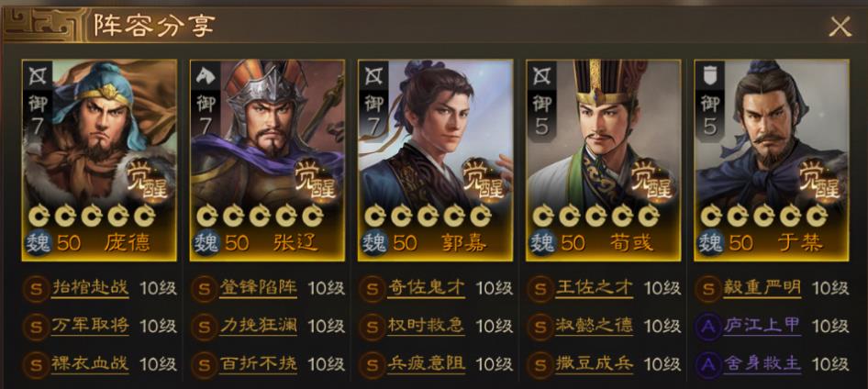
Task: View the 王佐之才 skill description
Action: (x=594, y=288)
